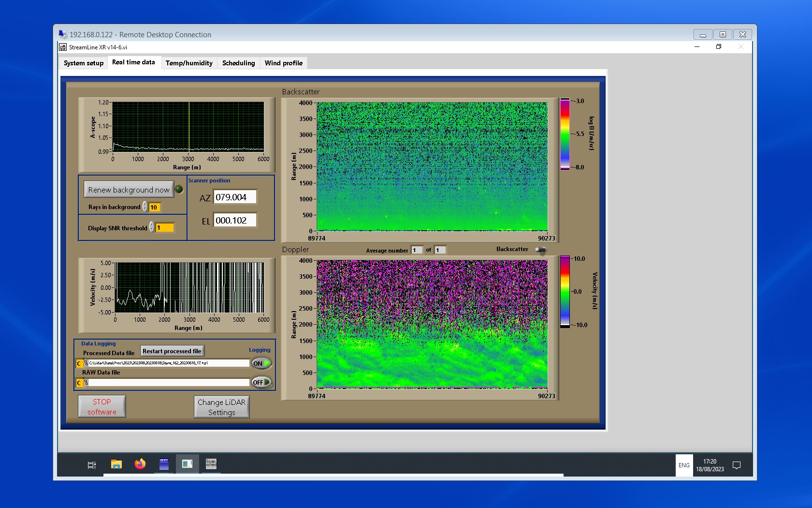812x508 pixels.
Task: Click the ENG language selector in tray
Action: [x=684, y=465]
